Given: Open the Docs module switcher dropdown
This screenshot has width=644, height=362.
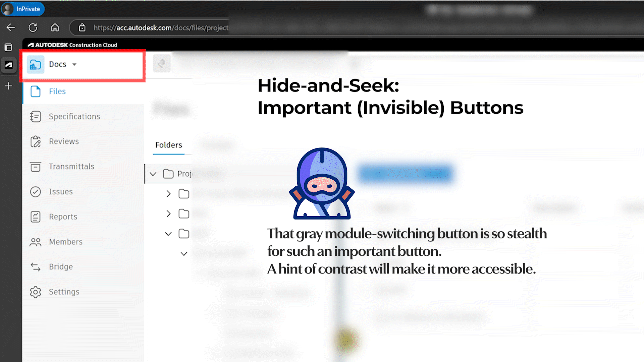Looking at the screenshot, I should tap(63, 64).
